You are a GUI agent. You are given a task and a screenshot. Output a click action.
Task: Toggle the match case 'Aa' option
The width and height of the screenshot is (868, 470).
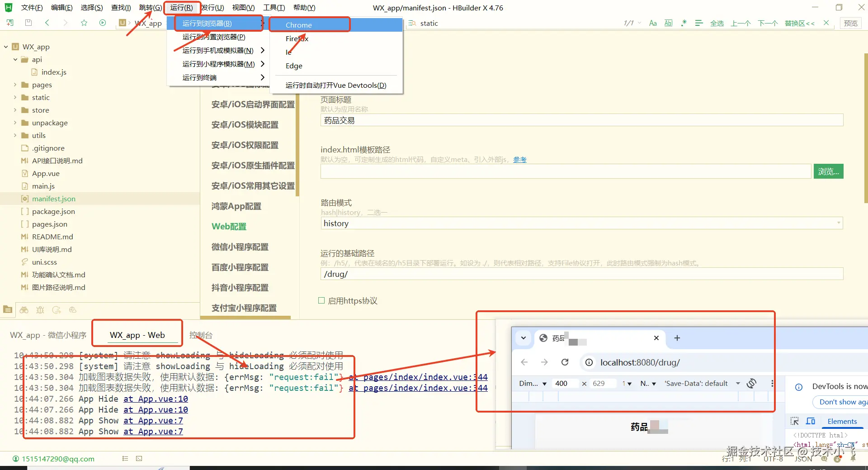tap(653, 23)
